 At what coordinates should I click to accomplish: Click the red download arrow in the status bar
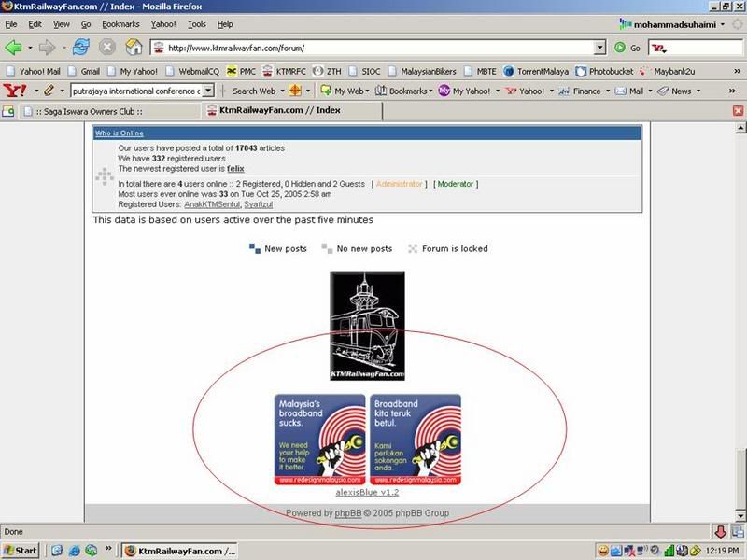720,531
